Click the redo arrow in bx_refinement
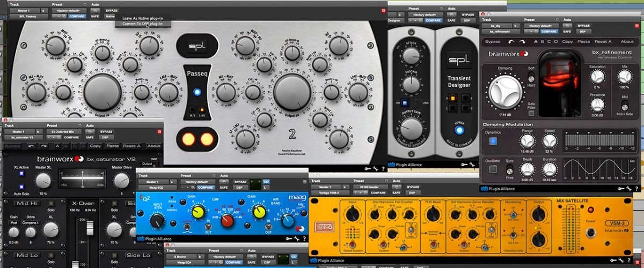Image resolution: width=644 pixels, height=268 pixels. coord(522,42)
